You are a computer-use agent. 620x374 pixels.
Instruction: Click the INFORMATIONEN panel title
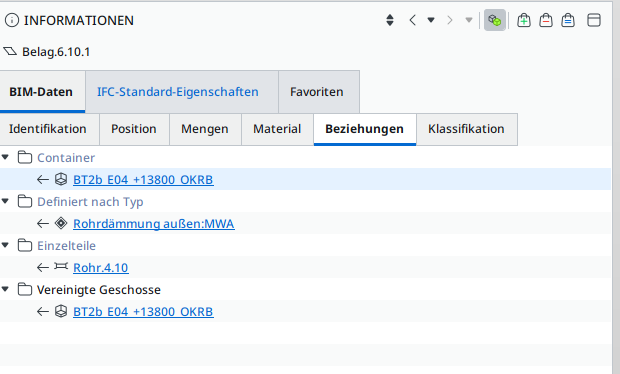[x=79, y=20]
